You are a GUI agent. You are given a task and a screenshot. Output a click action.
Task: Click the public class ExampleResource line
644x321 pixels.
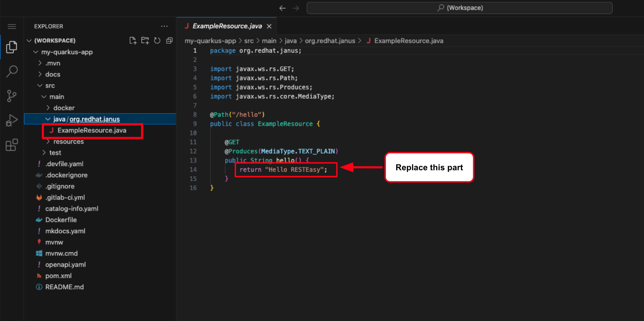pyautogui.click(x=265, y=124)
